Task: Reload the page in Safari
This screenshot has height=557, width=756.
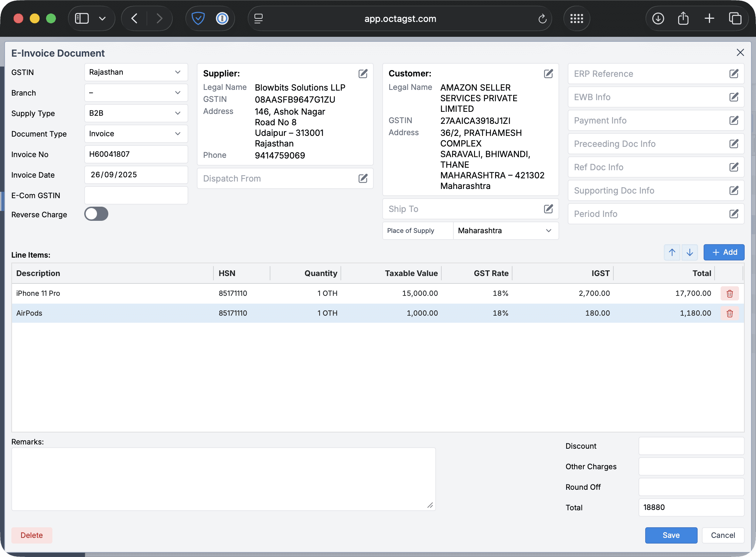Action: (x=542, y=19)
